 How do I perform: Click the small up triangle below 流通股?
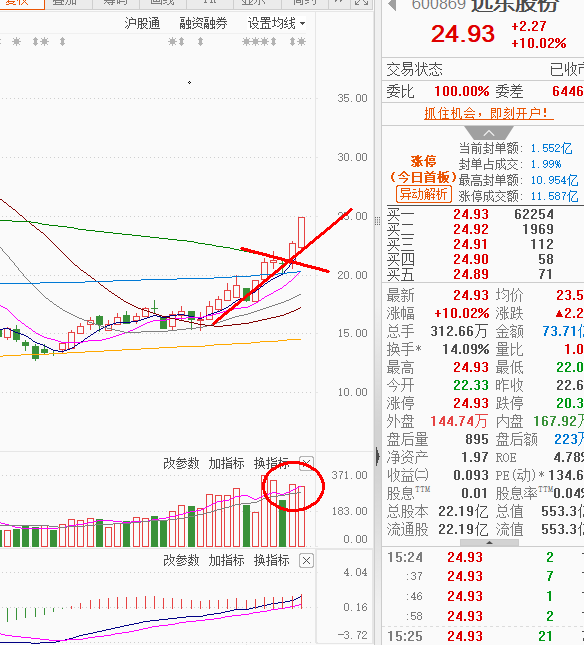coord(489,543)
